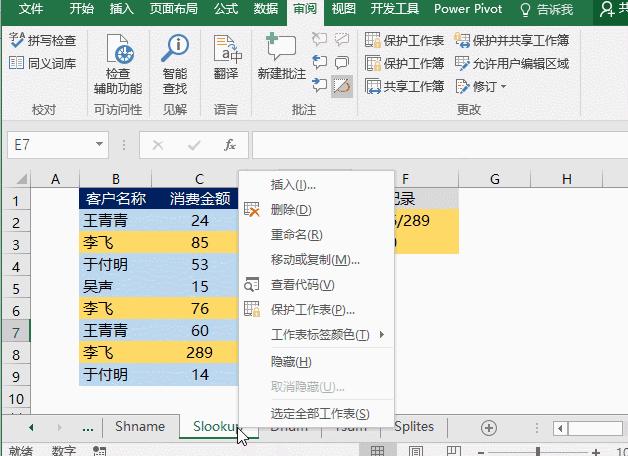Image resolution: width=628 pixels, height=456 pixels.
Task: Switch to normal view in status bar
Action: click(x=377, y=451)
